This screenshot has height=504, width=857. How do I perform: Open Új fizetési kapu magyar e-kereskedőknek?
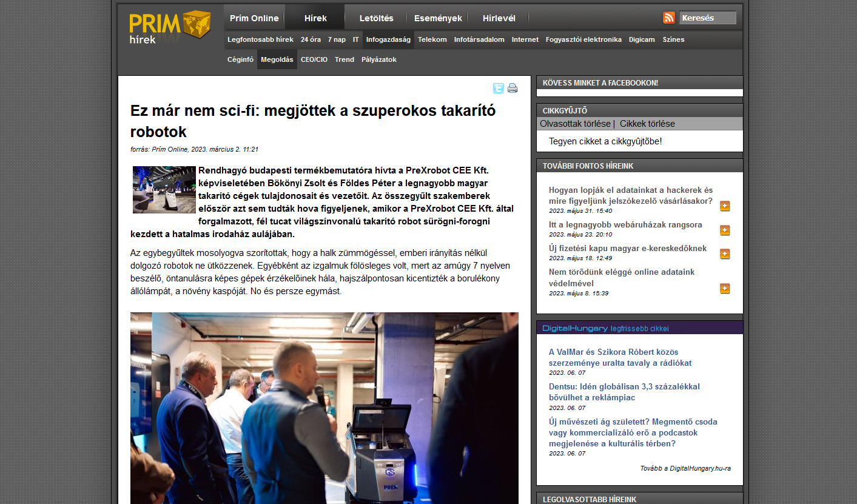pyautogui.click(x=628, y=248)
